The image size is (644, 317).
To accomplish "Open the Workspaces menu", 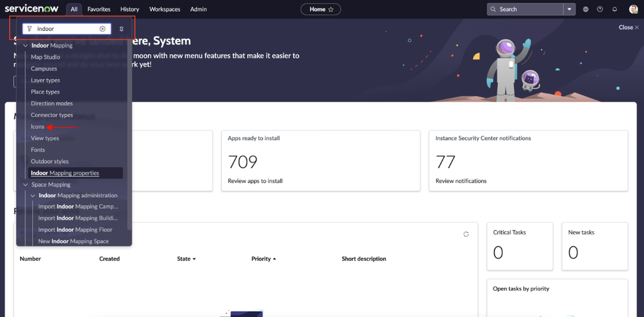I will pyautogui.click(x=165, y=9).
